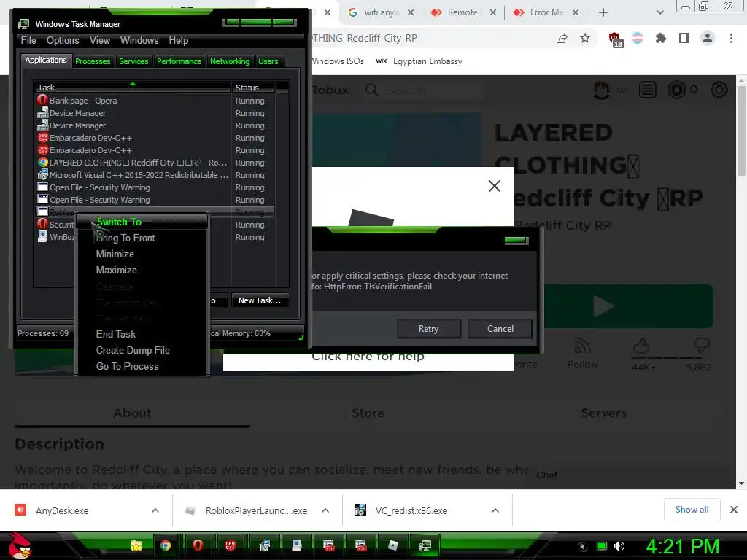Switch to the Users tab
Screen dimensions: 747x560
point(268,61)
